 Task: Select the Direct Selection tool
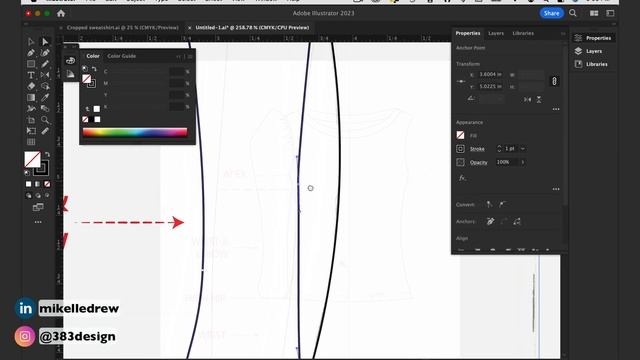tap(45, 42)
